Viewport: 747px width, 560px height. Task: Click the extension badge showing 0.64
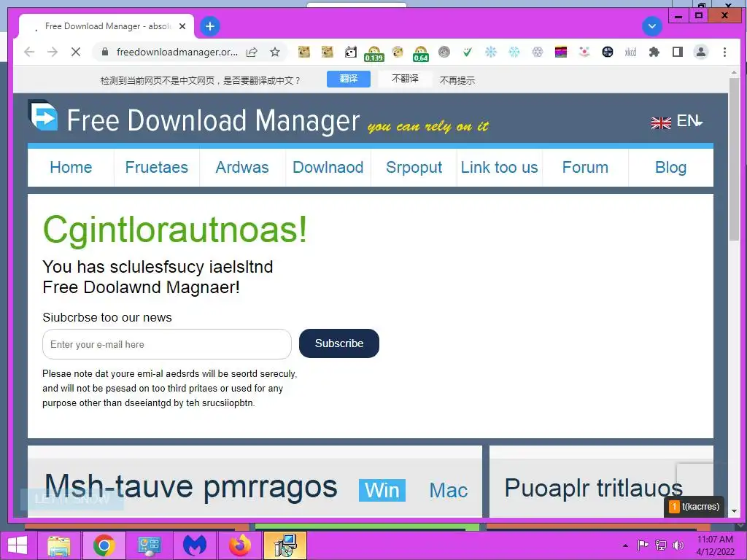pyautogui.click(x=421, y=54)
